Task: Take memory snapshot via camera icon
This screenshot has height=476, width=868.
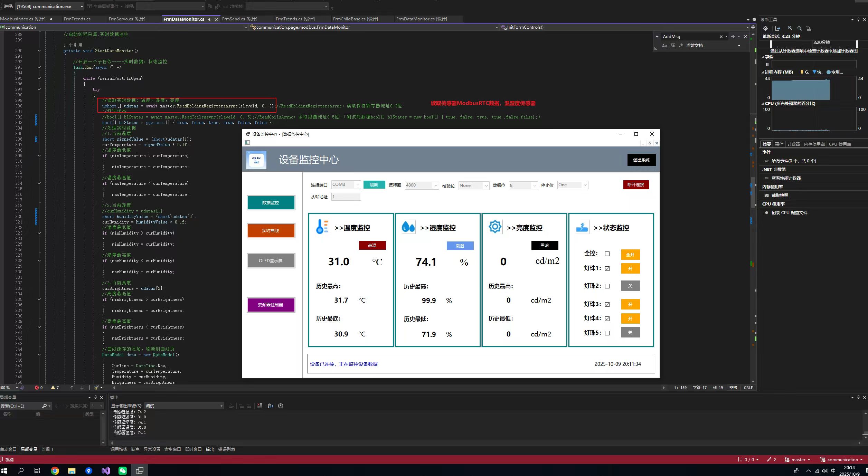Action: coord(766,196)
